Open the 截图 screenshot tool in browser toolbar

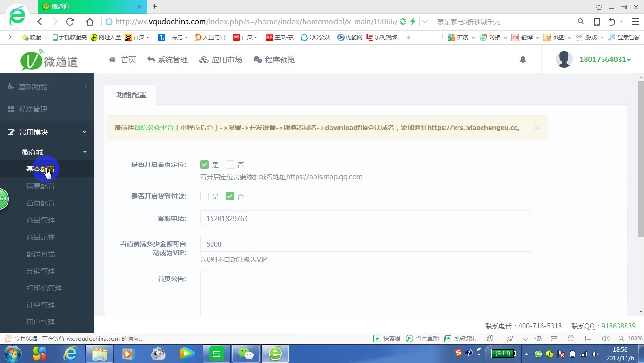coord(556,37)
